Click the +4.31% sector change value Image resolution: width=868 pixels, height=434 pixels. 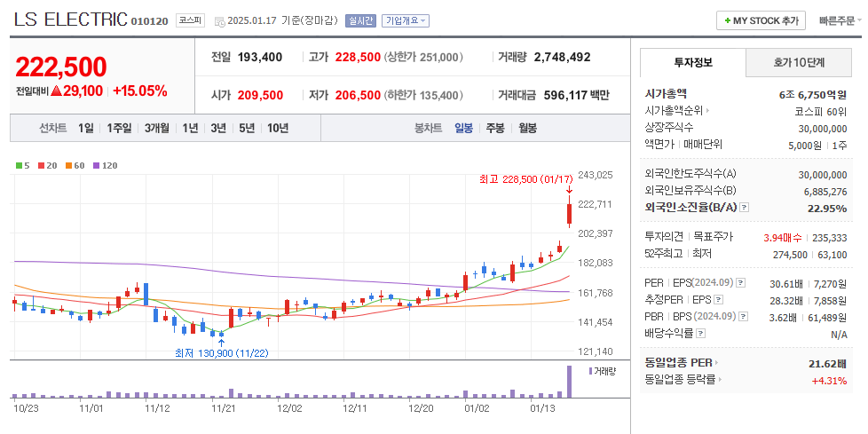829,380
